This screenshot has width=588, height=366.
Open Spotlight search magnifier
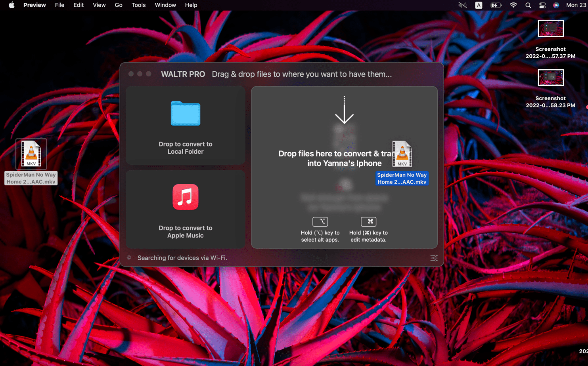[x=528, y=5]
